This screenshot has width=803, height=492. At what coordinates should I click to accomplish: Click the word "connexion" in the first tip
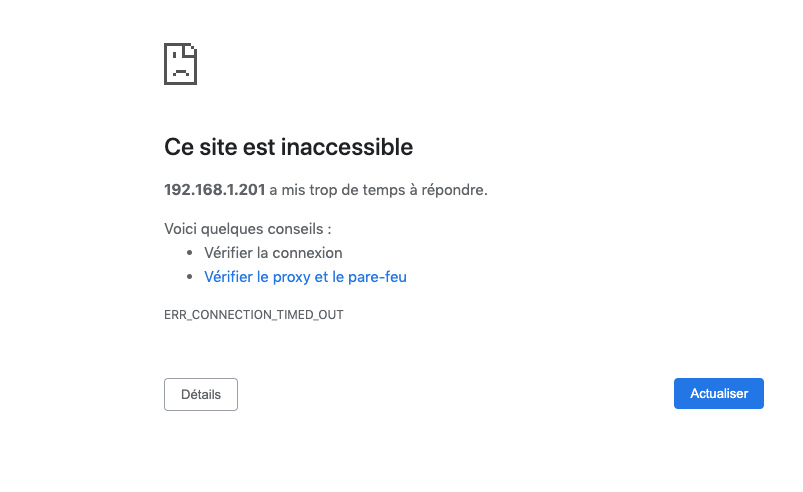308,253
